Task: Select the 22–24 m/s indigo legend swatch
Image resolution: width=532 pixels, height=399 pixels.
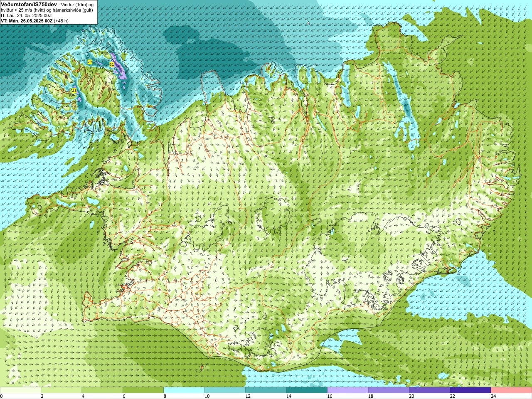Action: click(x=470, y=390)
